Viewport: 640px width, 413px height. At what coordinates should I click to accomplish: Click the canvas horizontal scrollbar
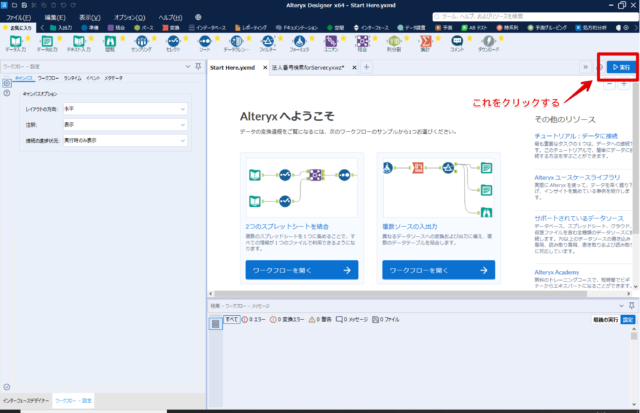click(400, 294)
